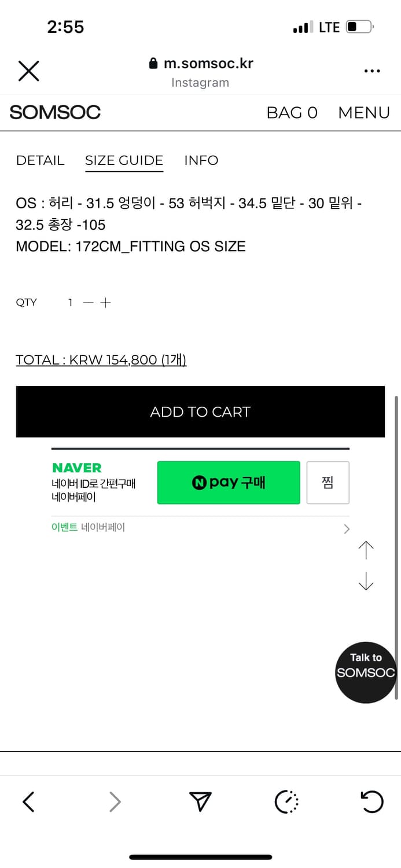Switch to the DETAIL tab

[x=40, y=160]
